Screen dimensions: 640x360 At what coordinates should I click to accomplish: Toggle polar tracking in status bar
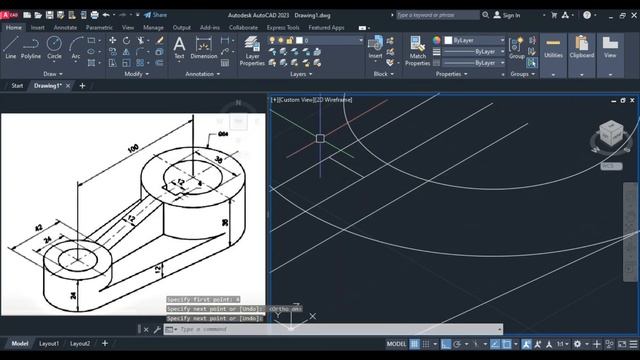click(x=457, y=344)
